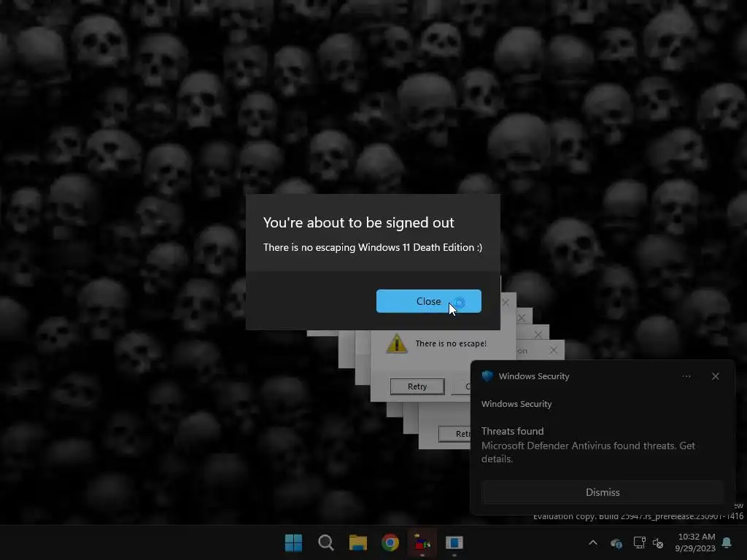Click the Windows Security shield icon
This screenshot has height=560, width=747.
point(487,376)
